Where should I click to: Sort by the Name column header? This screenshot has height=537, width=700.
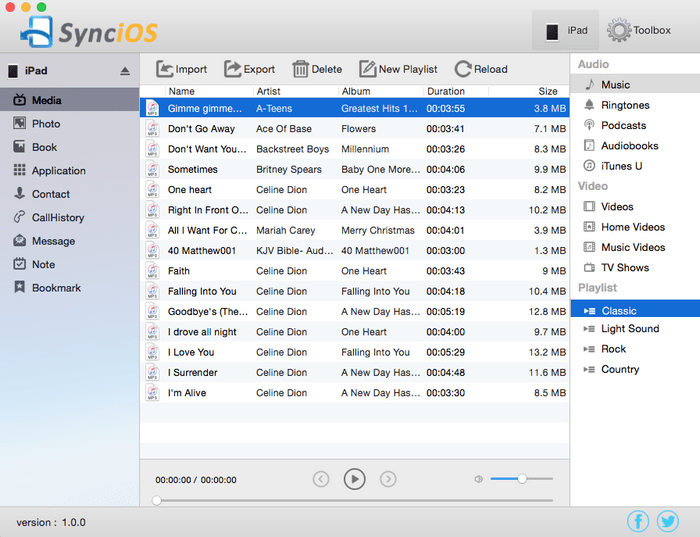pyautogui.click(x=181, y=91)
